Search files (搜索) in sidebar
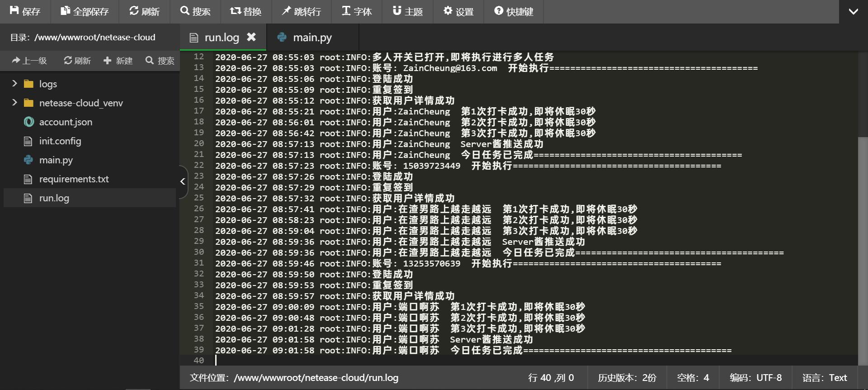868x390 pixels. pyautogui.click(x=160, y=61)
